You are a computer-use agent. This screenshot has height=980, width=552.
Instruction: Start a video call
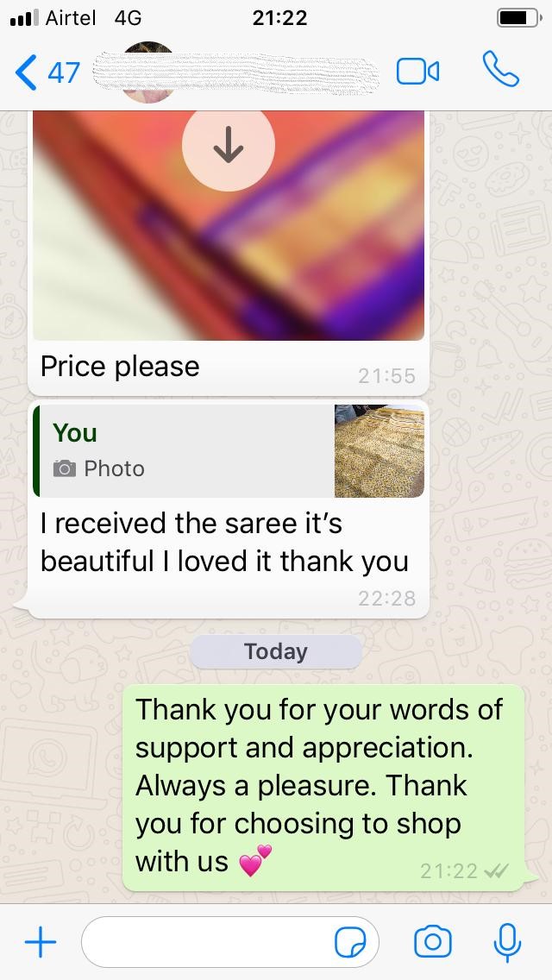point(417,72)
